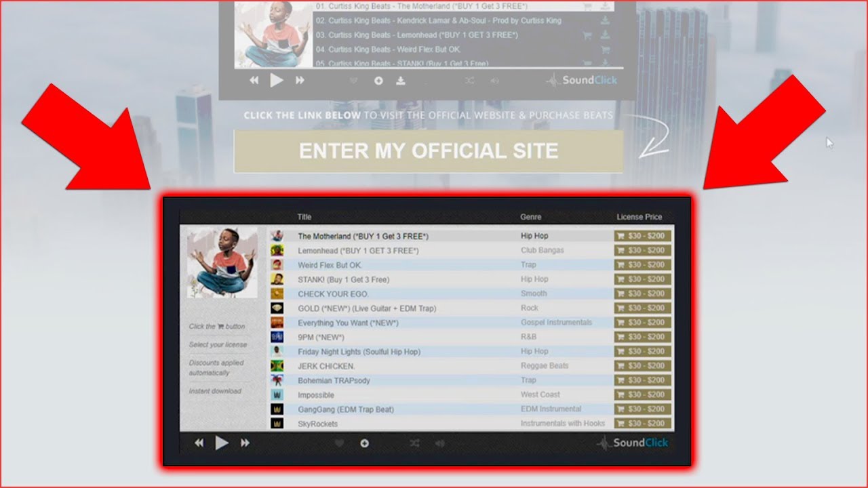Viewport: 868px width, 488px height.
Task: Click the CHECK YOUR EGO price button
Action: [x=643, y=293]
